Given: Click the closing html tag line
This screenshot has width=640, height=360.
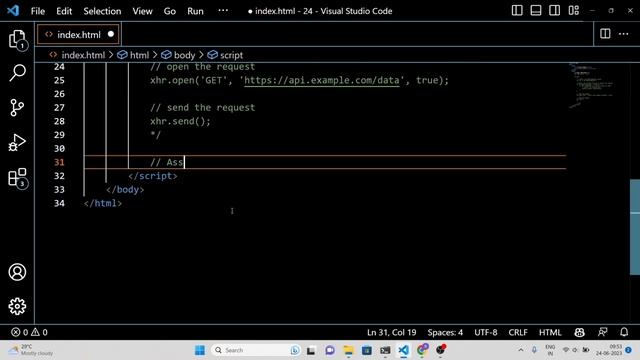Looking at the screenshot, I should click(x=102, y=203).
